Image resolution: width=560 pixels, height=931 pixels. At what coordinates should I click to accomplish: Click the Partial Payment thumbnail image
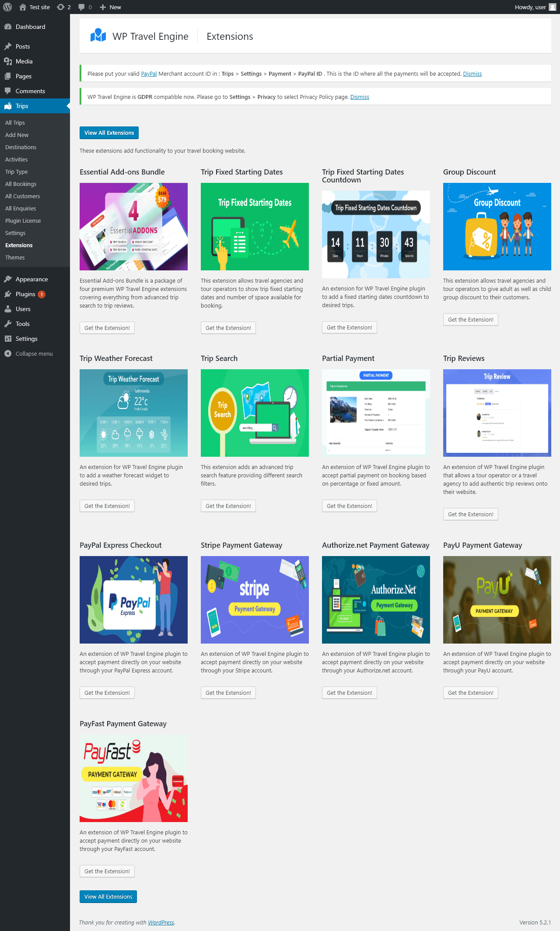376,413
